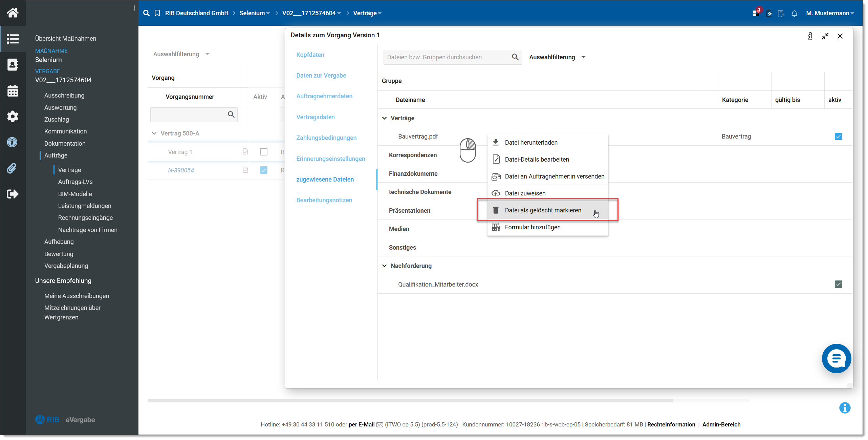The image size is (868, 440).
Task: Click the edit-tag icon in top bar
Action: 769,13
